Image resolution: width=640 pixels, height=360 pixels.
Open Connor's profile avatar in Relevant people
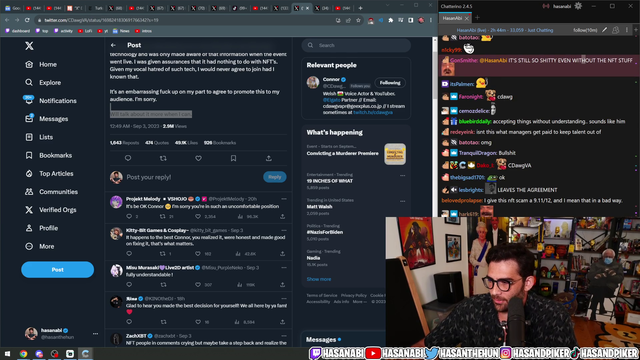coord(313,82)
